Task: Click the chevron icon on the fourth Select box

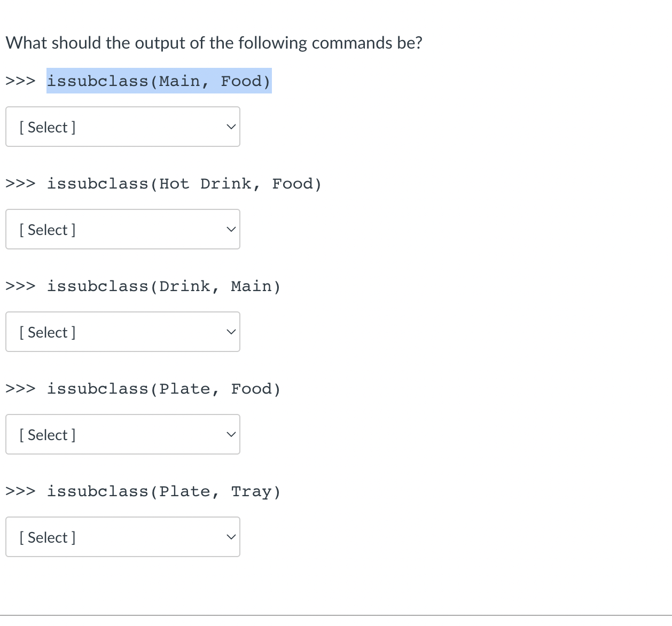Action: point(231,434)
